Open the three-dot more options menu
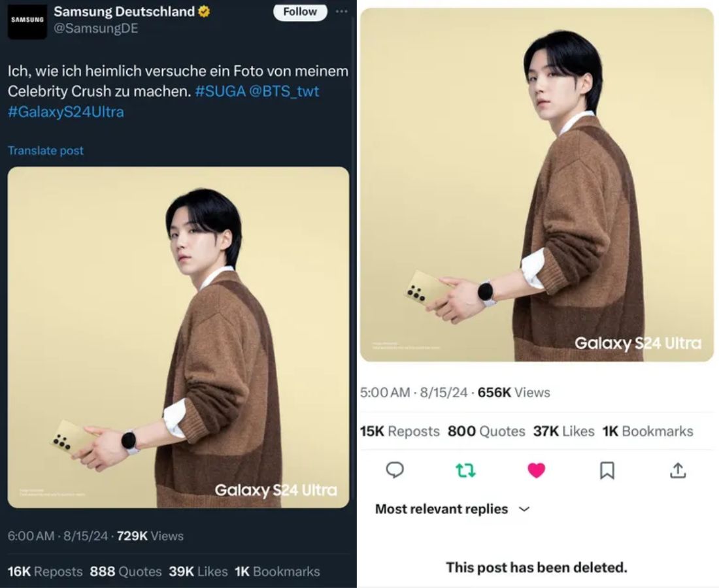The image size is (719, 588). [x=341, y=12]
